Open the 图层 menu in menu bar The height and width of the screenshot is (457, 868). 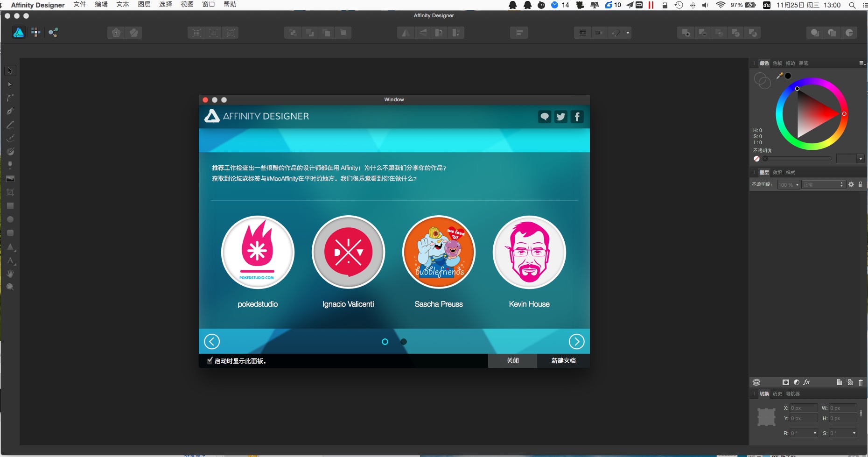144,5
